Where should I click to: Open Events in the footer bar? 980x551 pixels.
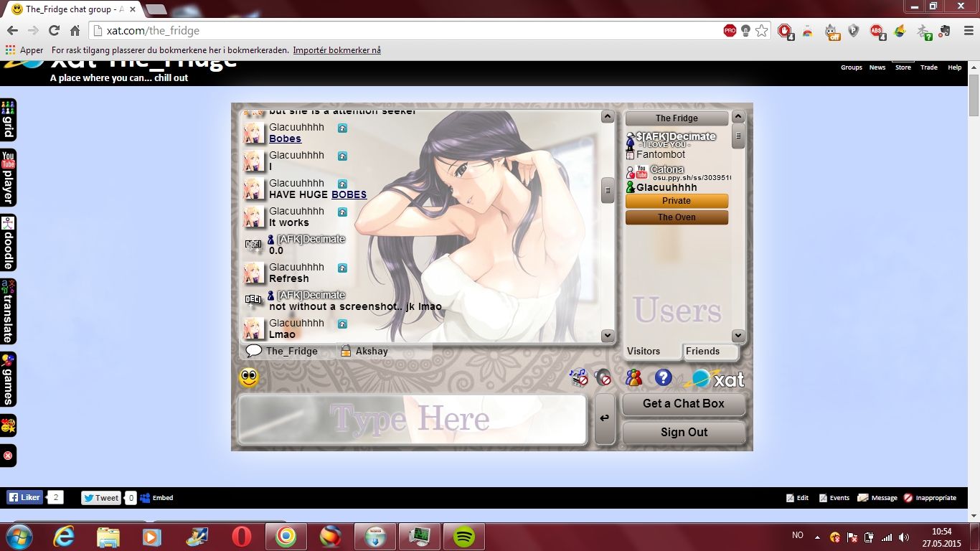click(x=834, y=498)
